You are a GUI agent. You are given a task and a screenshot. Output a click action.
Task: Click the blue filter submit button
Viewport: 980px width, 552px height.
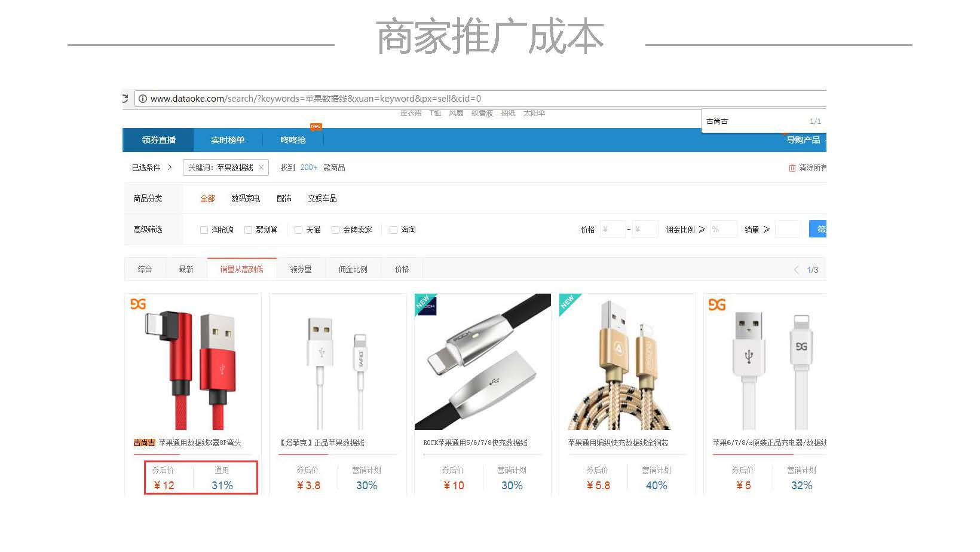click(818, 229)
